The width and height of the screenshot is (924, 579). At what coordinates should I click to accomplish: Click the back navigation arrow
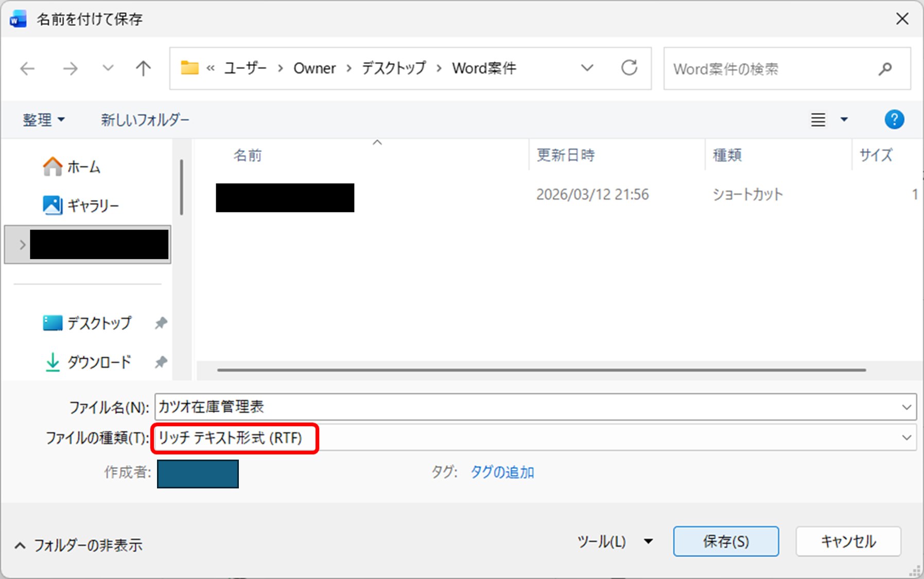(x=27, y=68)
